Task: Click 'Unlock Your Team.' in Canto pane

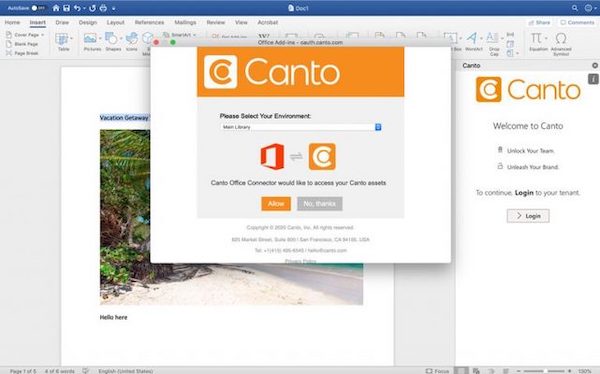Action: (x=530, y=151)
